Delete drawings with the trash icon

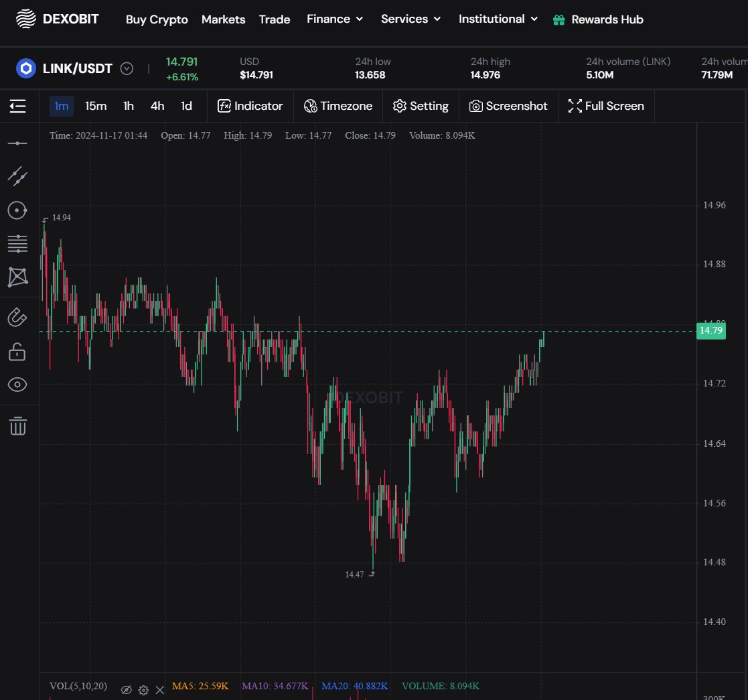point(17,425)
